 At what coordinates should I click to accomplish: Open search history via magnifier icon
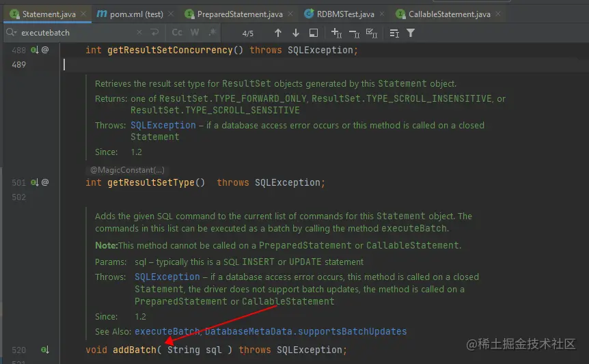(11, 33)
